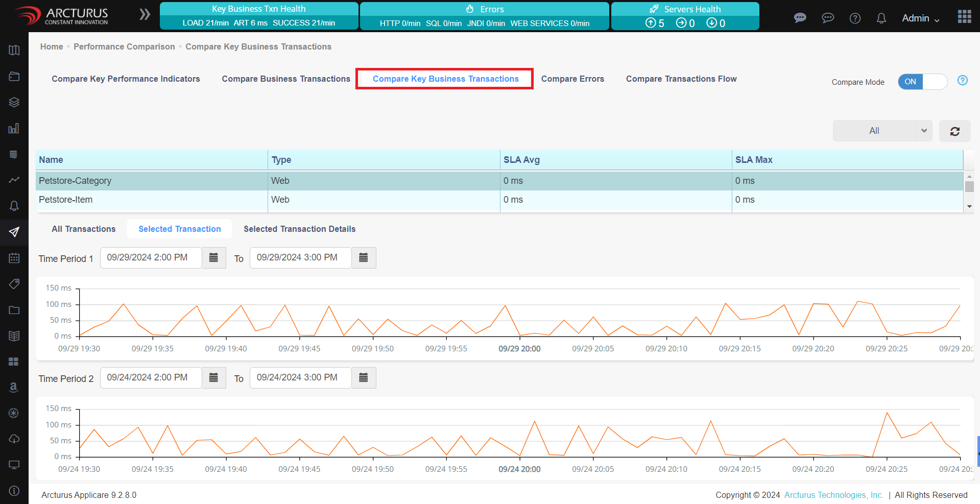Open calendar picker for Time Period 2 end

(364, 378)
